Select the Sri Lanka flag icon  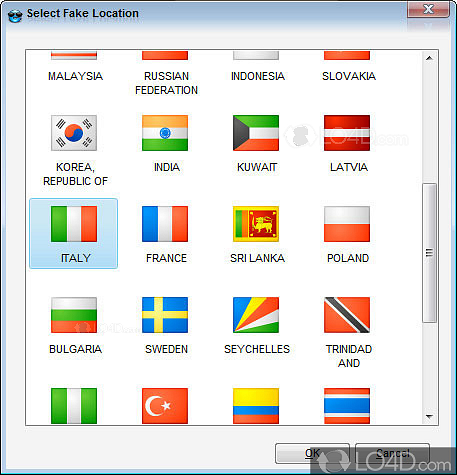256,224
